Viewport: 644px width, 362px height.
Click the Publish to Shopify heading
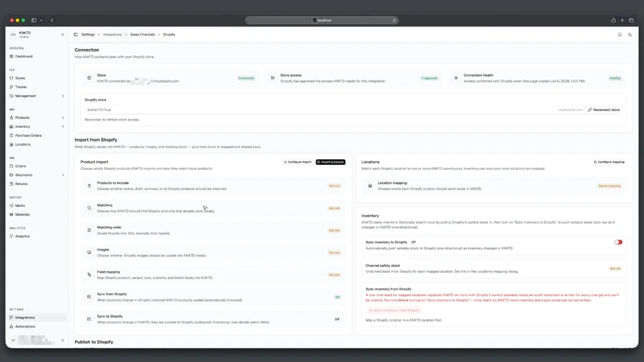click(x=93, y=342)
